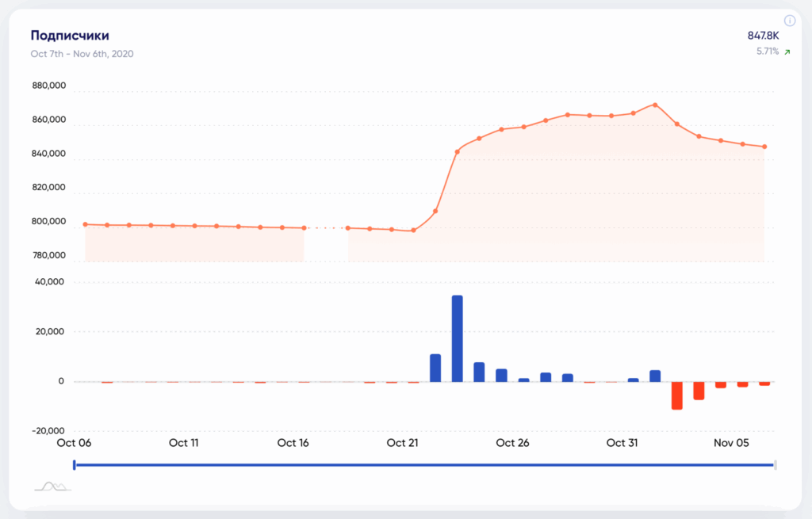This screenshot has height=519, width=812.
Task: Select the tallest blue bar in the chart
Action: click(x=457, y=338)
